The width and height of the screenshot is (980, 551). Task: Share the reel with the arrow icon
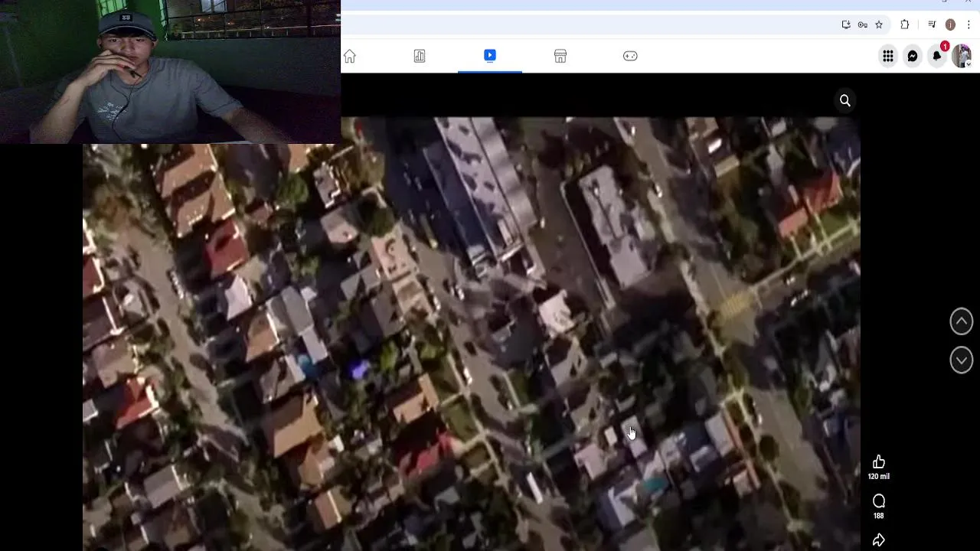(x=879, y=540)
